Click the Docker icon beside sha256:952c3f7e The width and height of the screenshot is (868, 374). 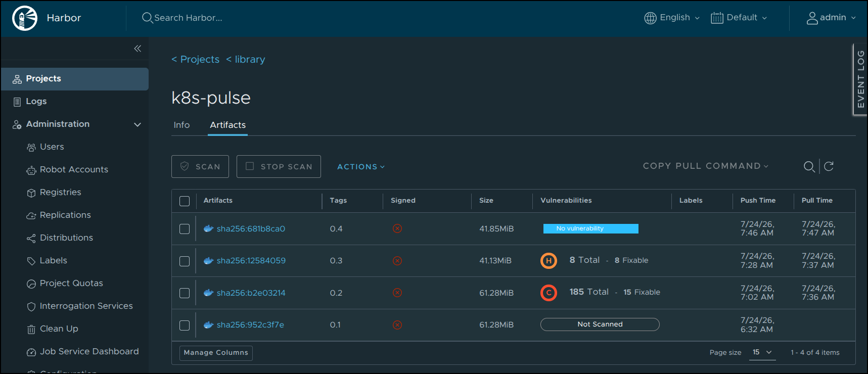(208, 325)
